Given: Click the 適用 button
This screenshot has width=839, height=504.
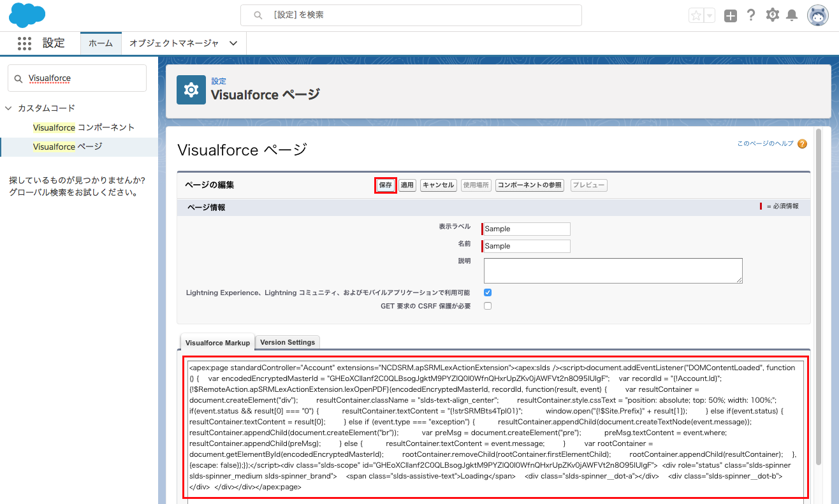Looking at the screenshot, I should tap(407, 185).
